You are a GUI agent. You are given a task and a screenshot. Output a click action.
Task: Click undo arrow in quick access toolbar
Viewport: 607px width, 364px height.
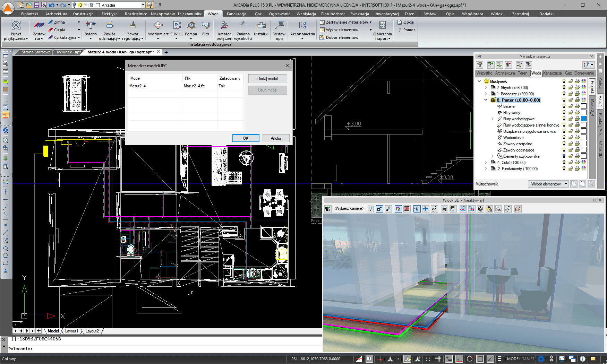(51, 5)
